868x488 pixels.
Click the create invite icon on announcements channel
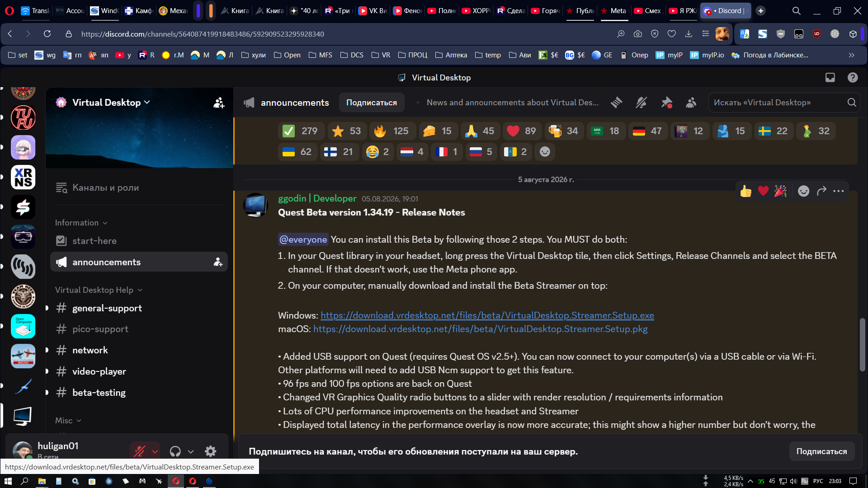coord(218,262)
